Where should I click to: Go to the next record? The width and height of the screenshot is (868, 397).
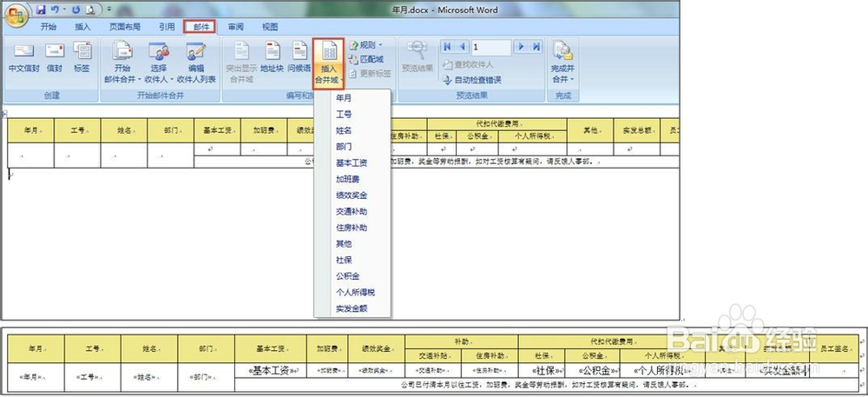tap(520, 47)
